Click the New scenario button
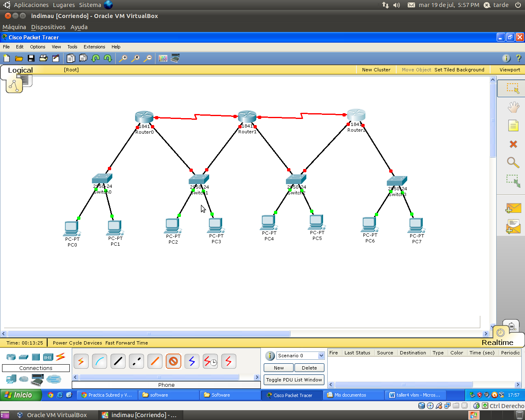 279,368
